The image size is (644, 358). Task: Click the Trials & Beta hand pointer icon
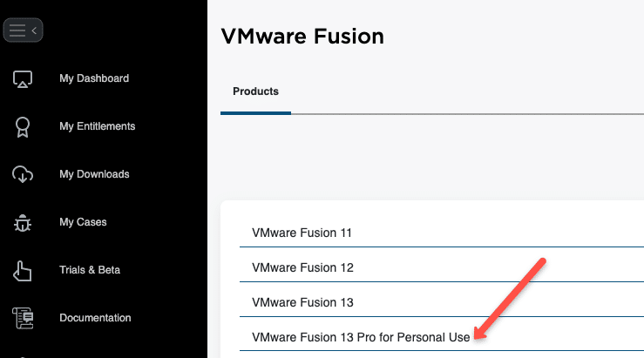22,271
